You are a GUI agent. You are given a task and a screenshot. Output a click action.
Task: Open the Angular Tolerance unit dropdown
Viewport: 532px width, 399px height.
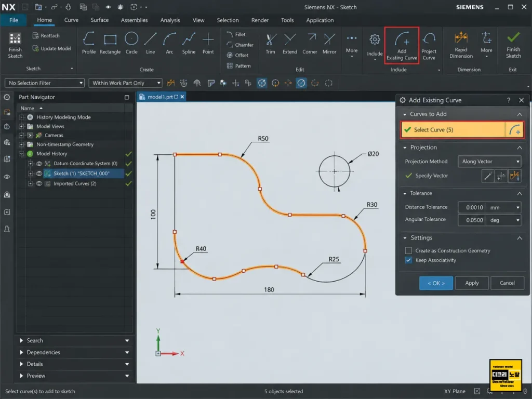tap(504, 220)
